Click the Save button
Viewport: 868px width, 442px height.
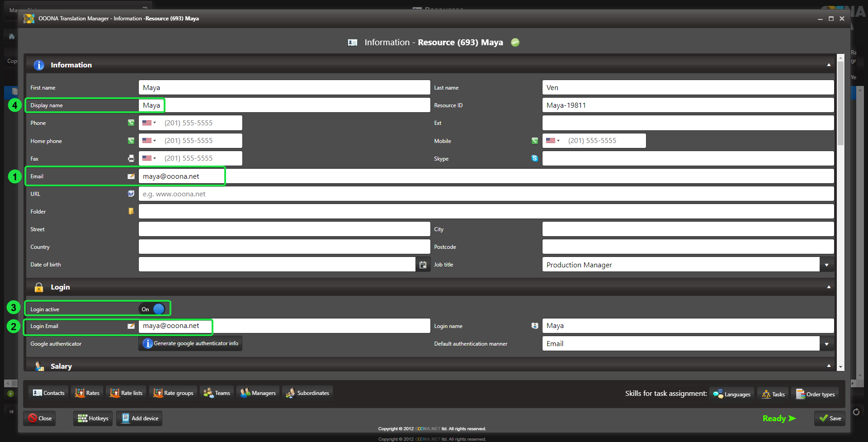point(830,418)
